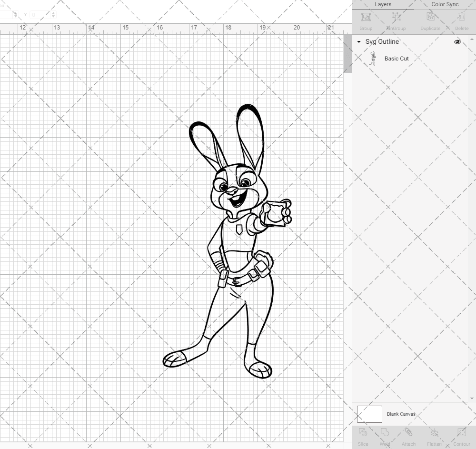Select the Weld tool
This screenshot has width=476, height=449.
pyautogui.click(x=385, y=432)
